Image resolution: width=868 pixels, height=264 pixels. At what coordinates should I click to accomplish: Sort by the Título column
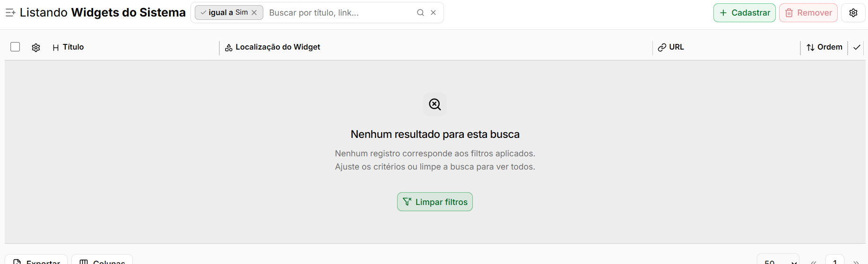tap(69, 47)
